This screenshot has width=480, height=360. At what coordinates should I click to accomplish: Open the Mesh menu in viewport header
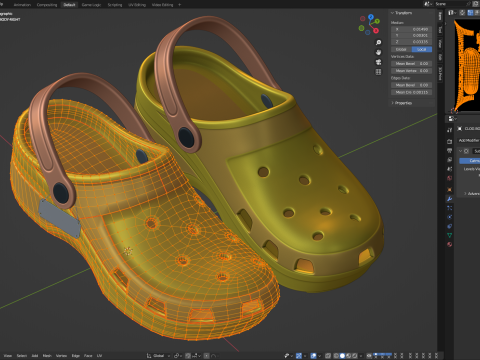(x=47, y=356)
